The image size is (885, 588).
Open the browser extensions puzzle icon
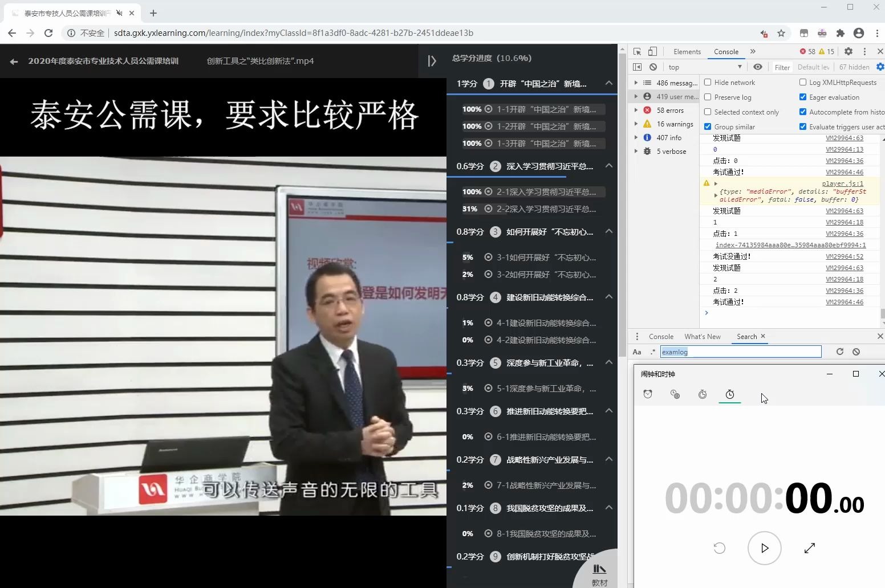840,33
